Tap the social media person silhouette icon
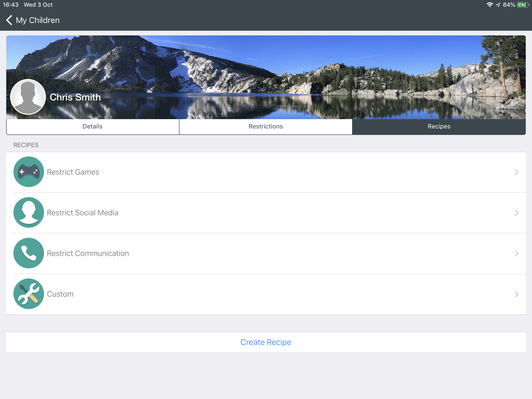Screen dimensions: 532x399 (29, 212)
